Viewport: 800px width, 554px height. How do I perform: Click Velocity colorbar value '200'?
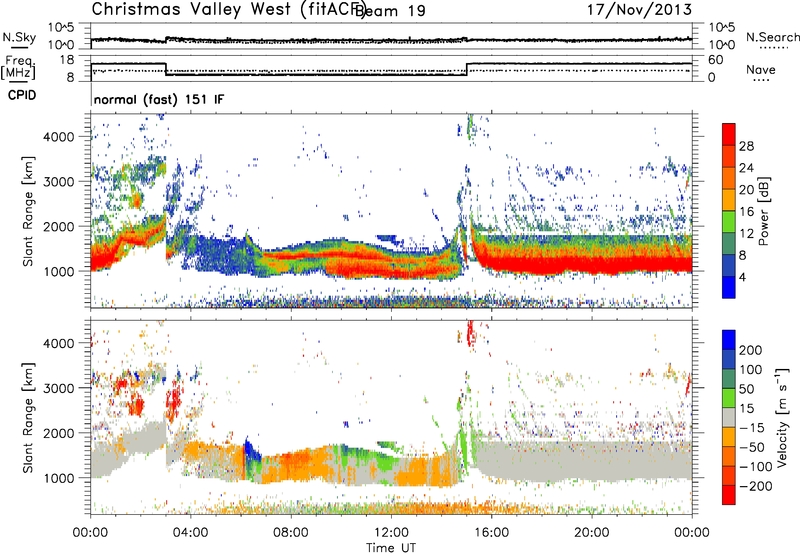[751, 350]
